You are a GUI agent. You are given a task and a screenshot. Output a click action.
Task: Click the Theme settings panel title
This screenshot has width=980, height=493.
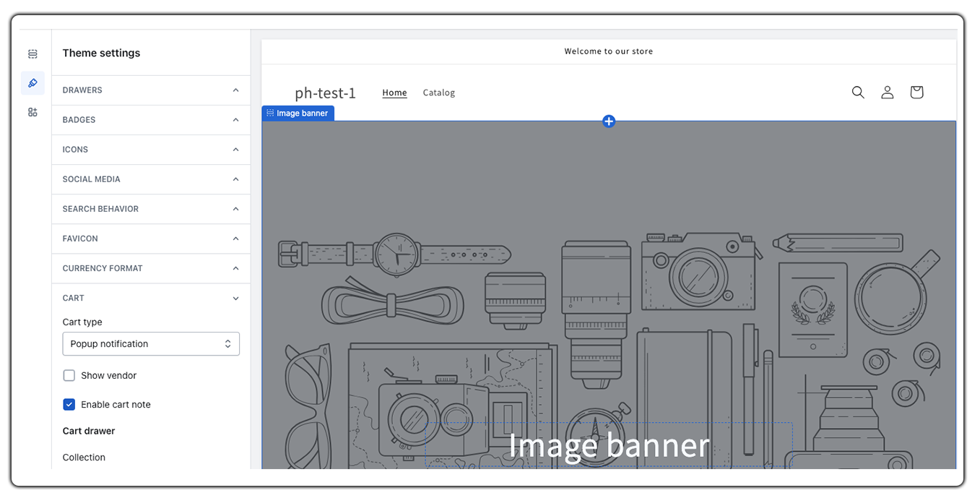(x=101, y=53)
